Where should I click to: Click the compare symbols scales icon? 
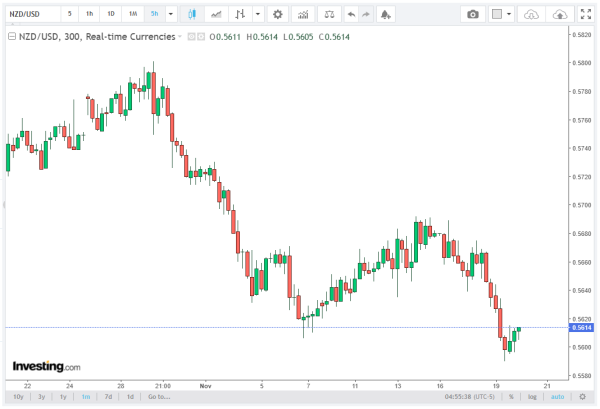click(327, 15)
